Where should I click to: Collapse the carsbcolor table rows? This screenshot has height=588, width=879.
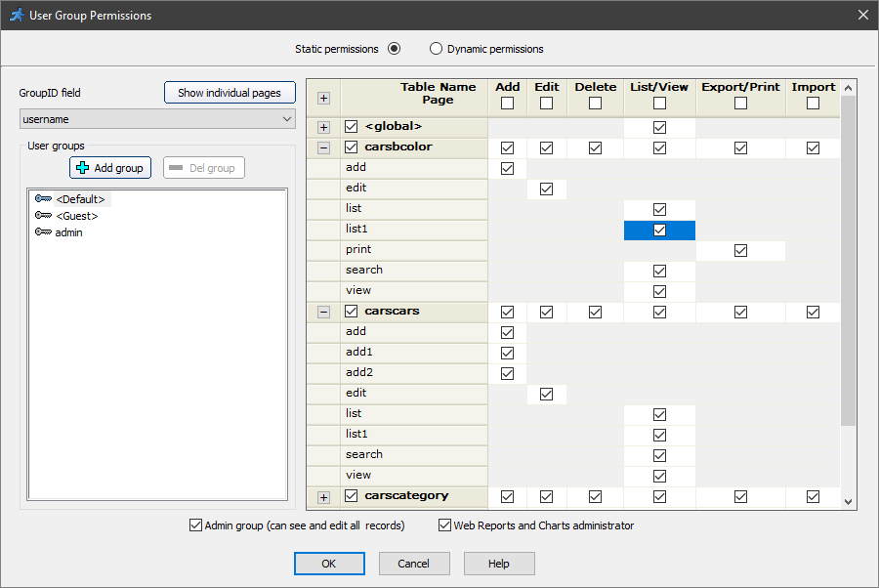click(323, 147)
